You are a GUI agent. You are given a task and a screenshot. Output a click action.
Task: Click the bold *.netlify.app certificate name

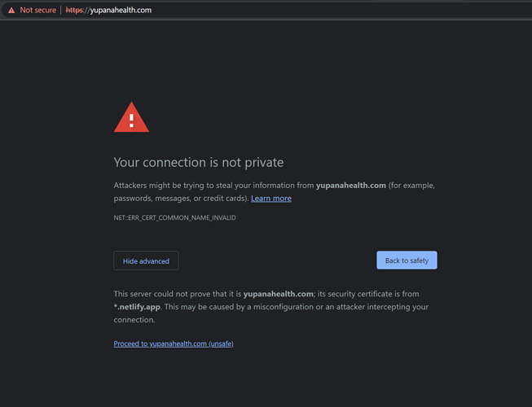[x=137, y=307]
